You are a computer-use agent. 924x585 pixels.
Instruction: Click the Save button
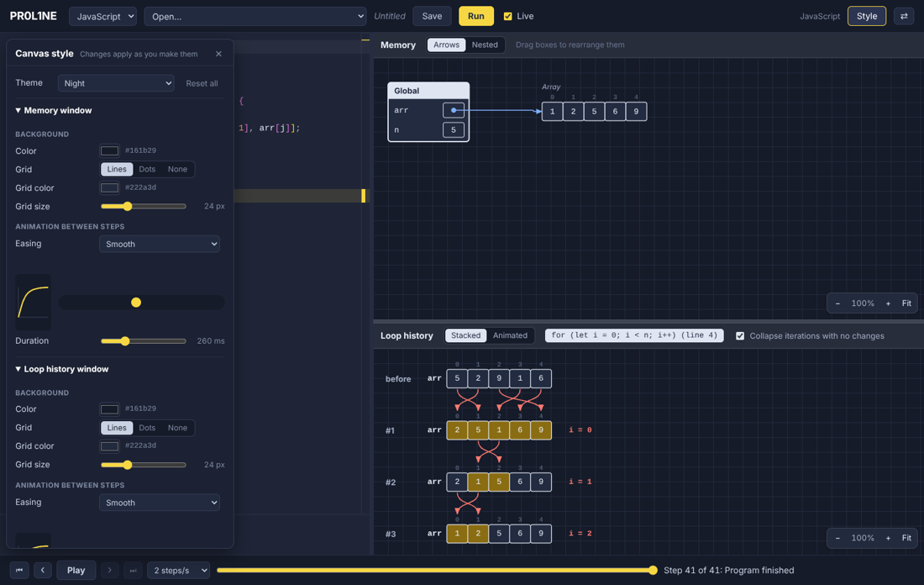point(432,16)
